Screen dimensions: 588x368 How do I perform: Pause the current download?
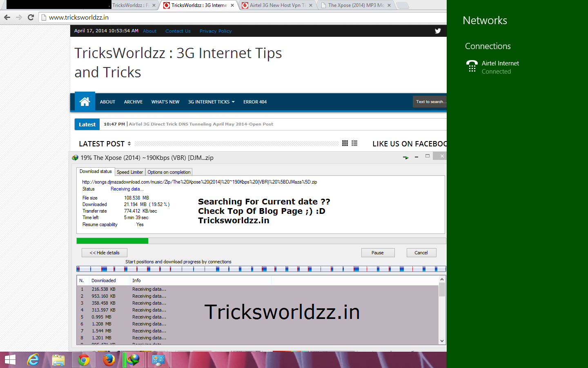[x=378, y=253]
